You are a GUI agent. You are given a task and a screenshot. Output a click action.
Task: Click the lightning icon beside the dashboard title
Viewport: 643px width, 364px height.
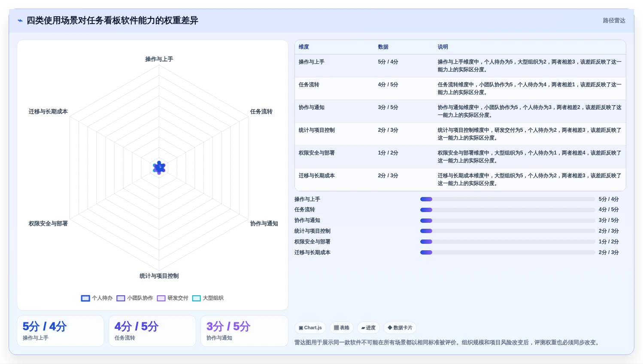[x=20, y=21]
